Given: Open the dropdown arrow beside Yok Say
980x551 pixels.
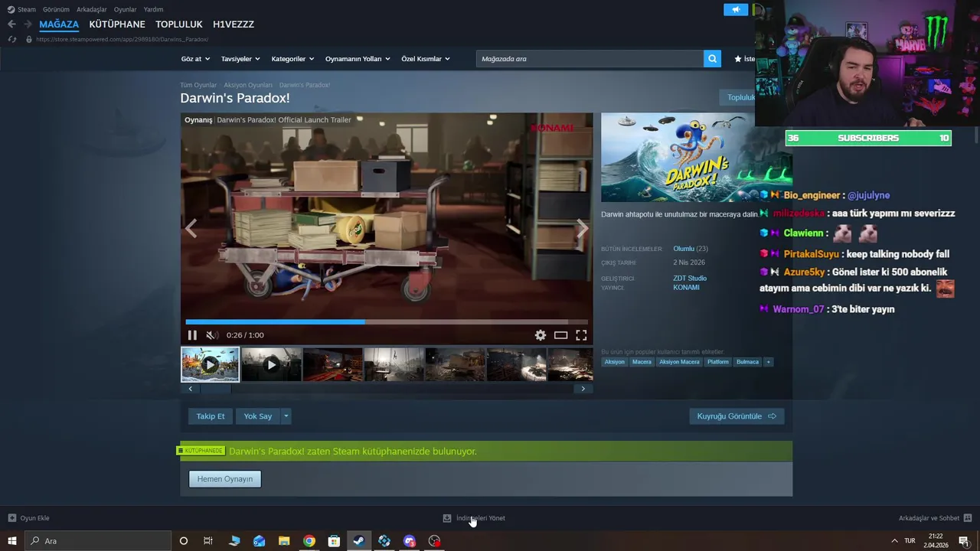Looking at the screenshot, I should [x=286, y=416].
